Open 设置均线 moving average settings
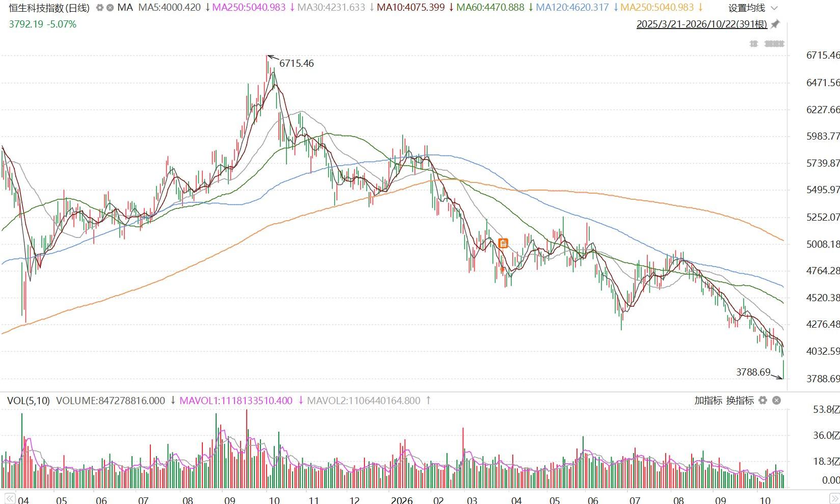 click(747, 8)
